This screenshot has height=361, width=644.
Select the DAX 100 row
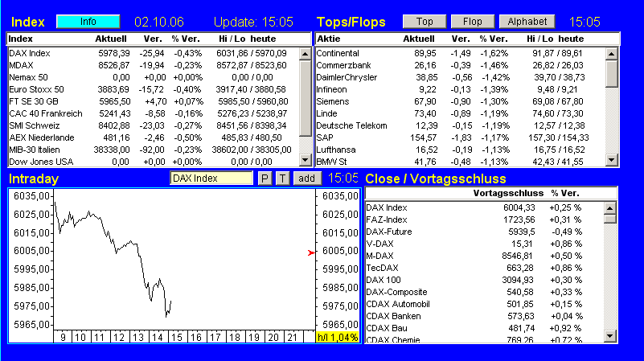point(484,280)
